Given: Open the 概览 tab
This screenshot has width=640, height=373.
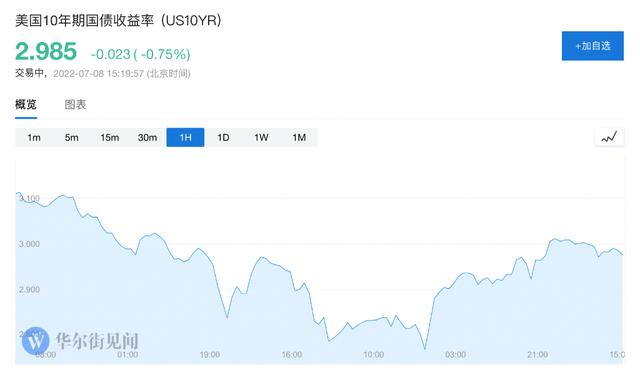Looking at the screenshot, I should click(26, 104).
